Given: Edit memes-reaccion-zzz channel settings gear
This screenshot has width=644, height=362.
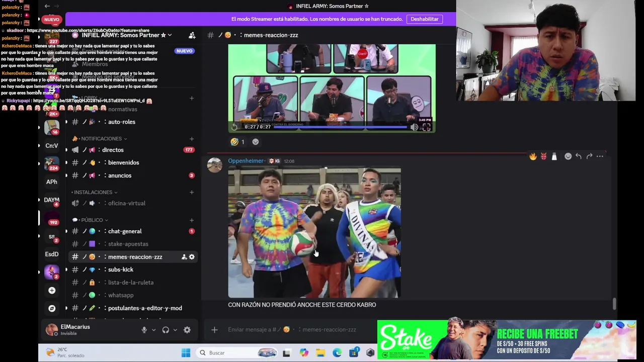Looking at the screenshot, I should [x=192, y=257].
